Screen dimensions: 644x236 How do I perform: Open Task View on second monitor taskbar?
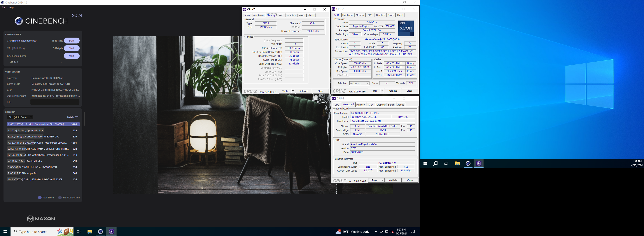click(x=446, y=163)
